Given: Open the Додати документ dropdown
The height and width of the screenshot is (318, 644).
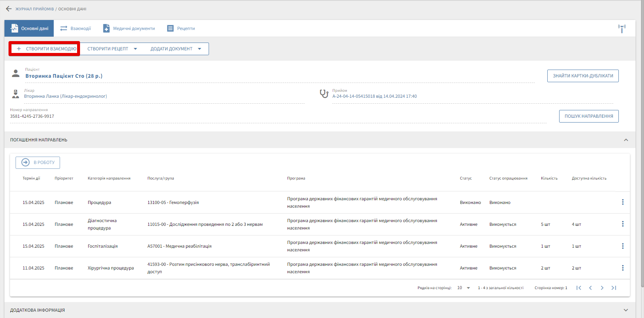Looking at the screenshot, I should (x=176, y=49).
